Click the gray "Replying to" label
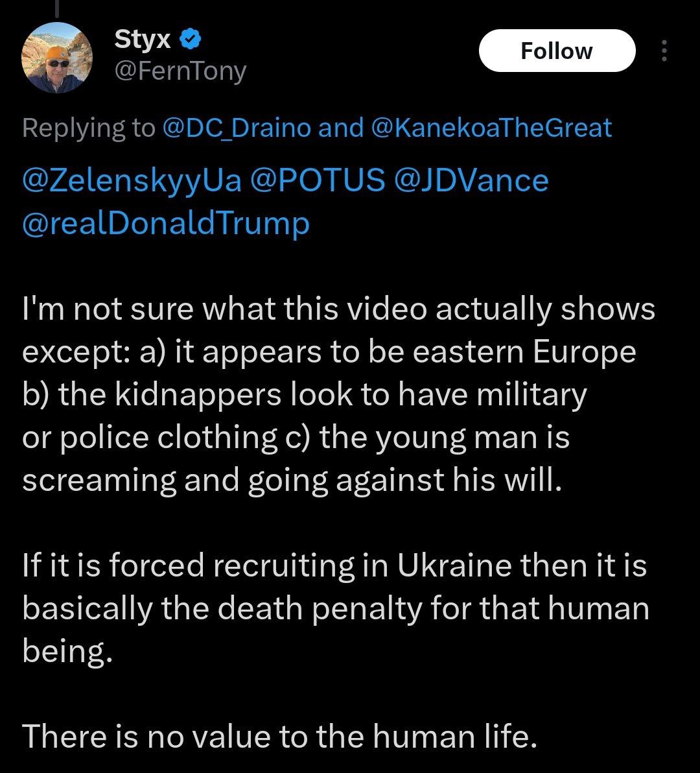700x773 pixels. 88,128
